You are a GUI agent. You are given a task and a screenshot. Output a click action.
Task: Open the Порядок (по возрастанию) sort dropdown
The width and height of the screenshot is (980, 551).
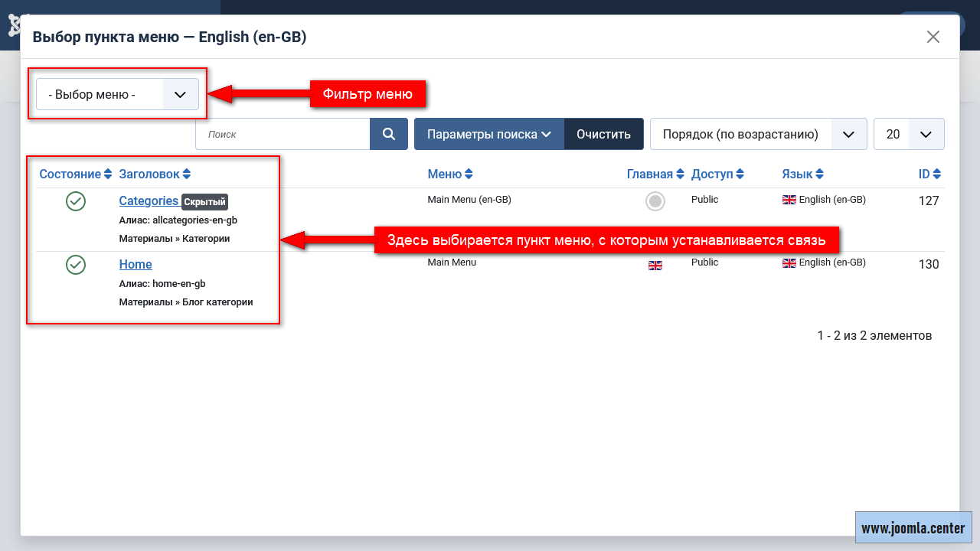[758, 134]
